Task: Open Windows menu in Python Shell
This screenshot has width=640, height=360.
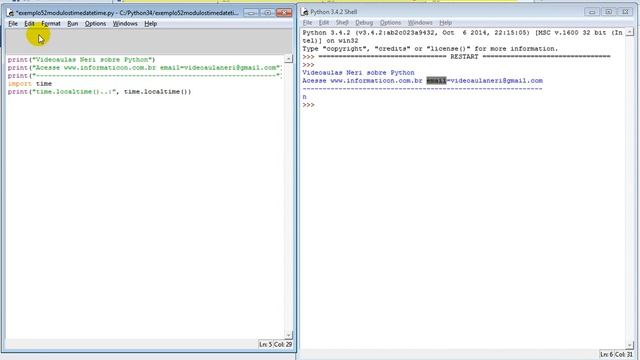Action: (420, 23)
